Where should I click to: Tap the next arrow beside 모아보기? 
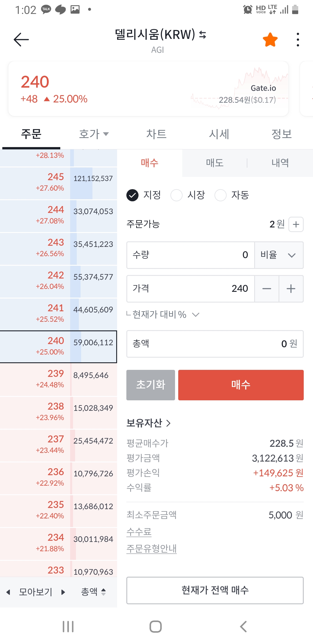coord(63,592)
